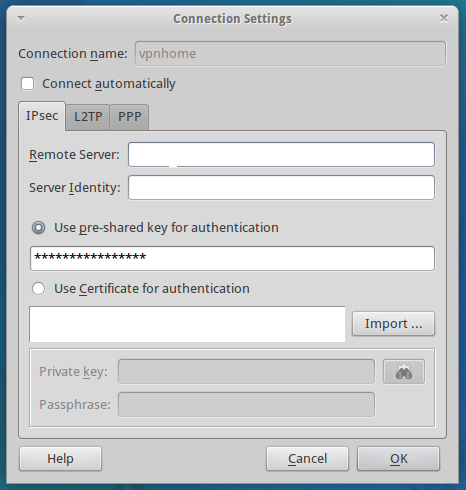
Task: Click the Cancel button
Action: (x=307, y=459)
